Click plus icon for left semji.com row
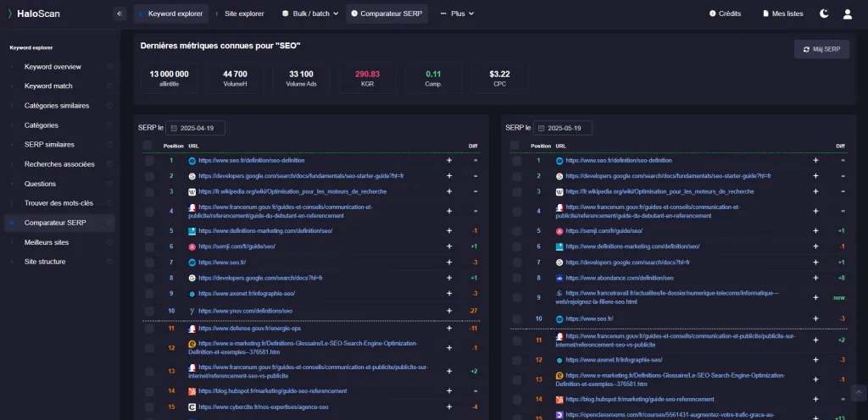868x420 pixels. [449, 246]
